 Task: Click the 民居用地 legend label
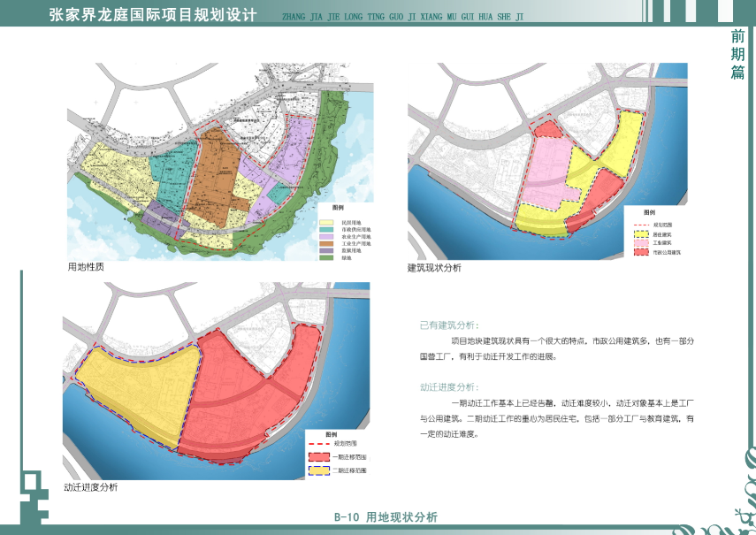tap(352, 223)
